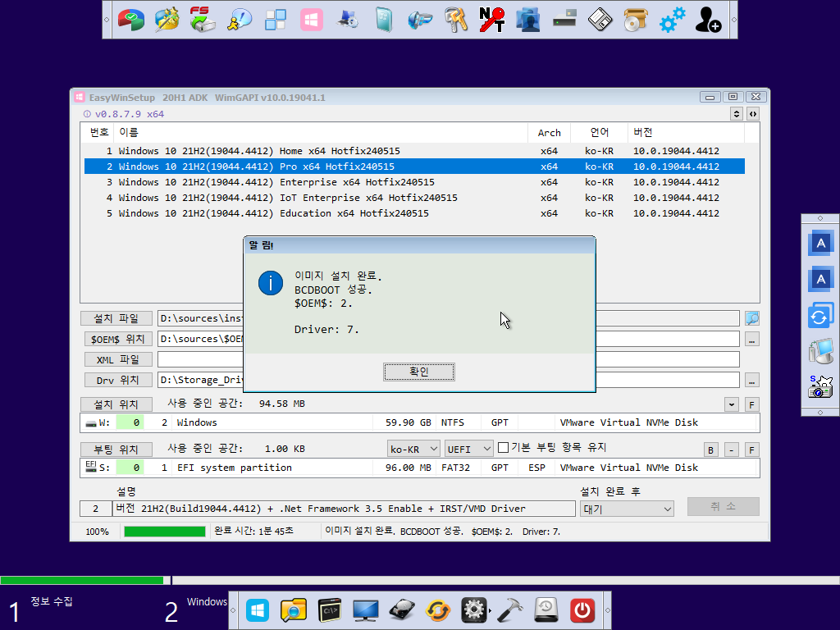Viewport: 840px width, 630px height.
Task: Click the red power button icon
Action: [x=582, y=610]
